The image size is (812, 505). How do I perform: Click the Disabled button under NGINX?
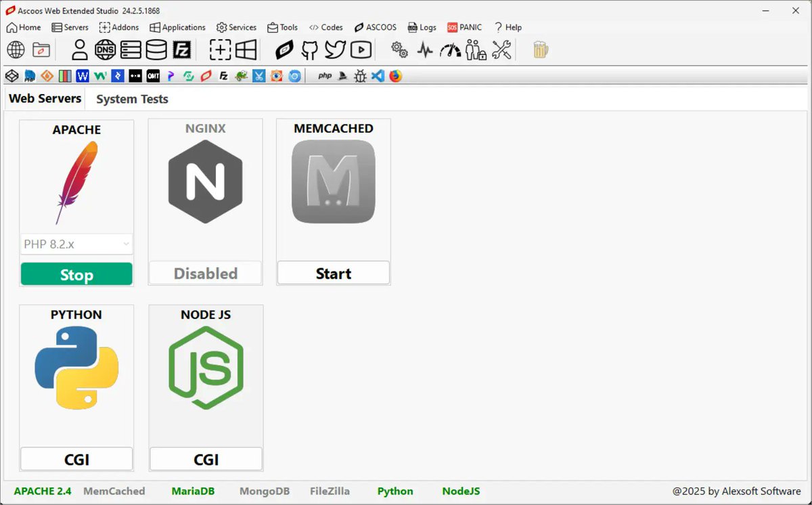pos(206,273)
